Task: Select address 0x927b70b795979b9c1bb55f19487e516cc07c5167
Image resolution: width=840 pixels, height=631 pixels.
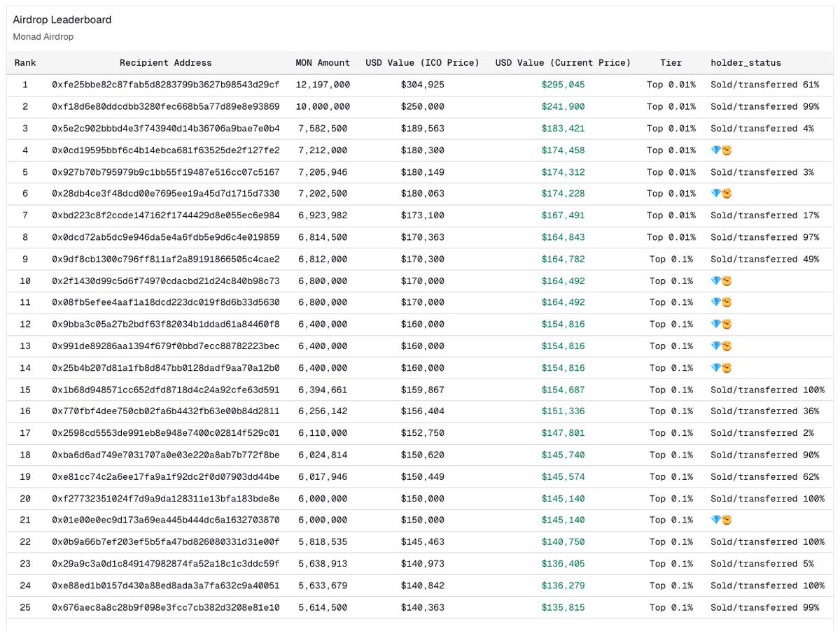Action: (166, 172)
